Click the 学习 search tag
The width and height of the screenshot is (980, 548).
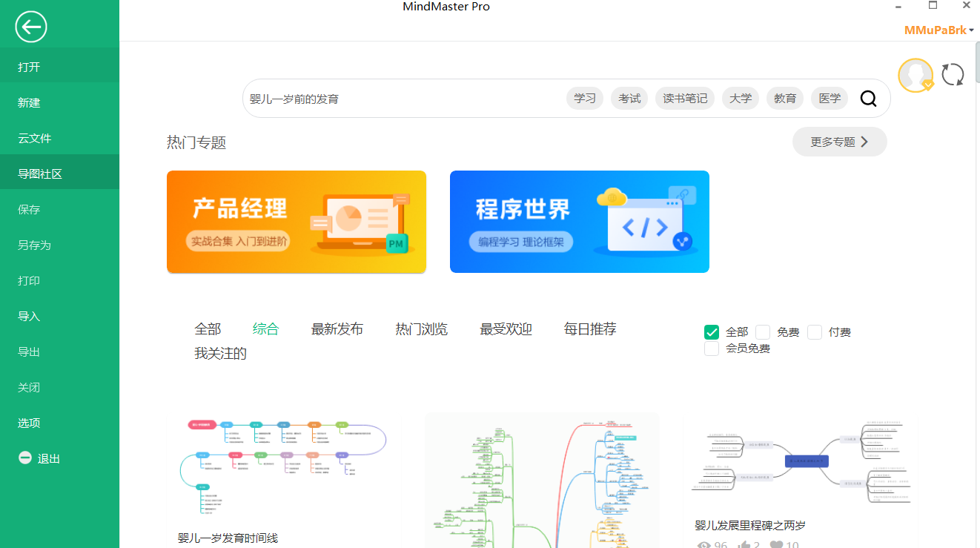pos(585,98)
